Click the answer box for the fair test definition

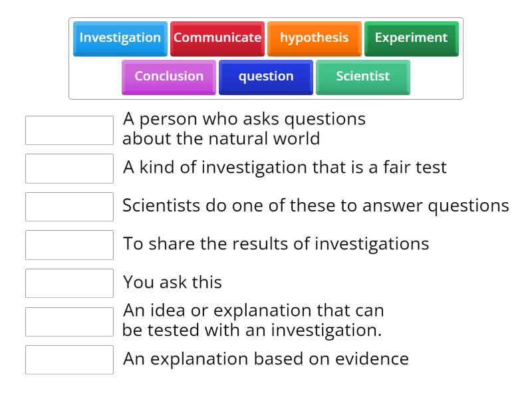[x=69, y=168]
